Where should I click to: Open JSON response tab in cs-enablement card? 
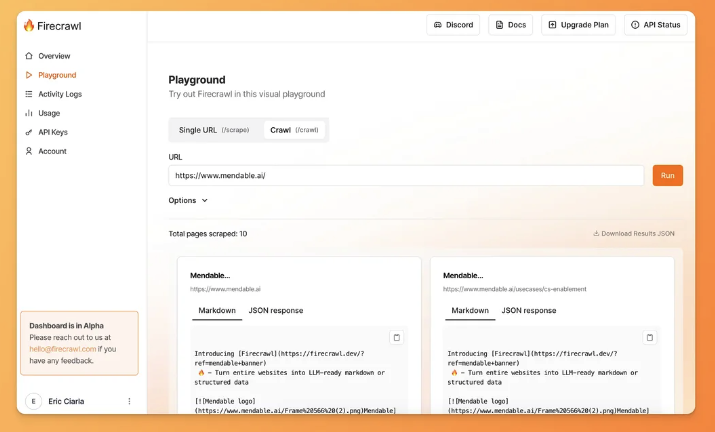[x=529, y=311]
